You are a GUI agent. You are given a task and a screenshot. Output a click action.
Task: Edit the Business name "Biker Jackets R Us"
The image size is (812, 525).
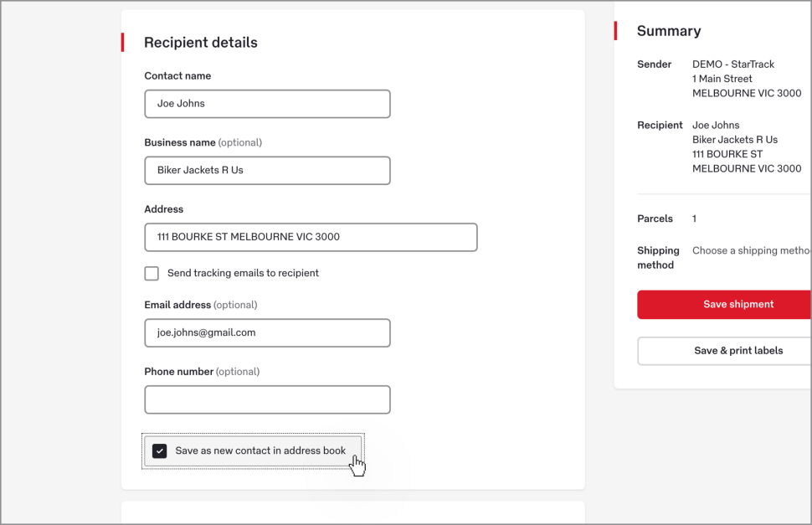267,170
